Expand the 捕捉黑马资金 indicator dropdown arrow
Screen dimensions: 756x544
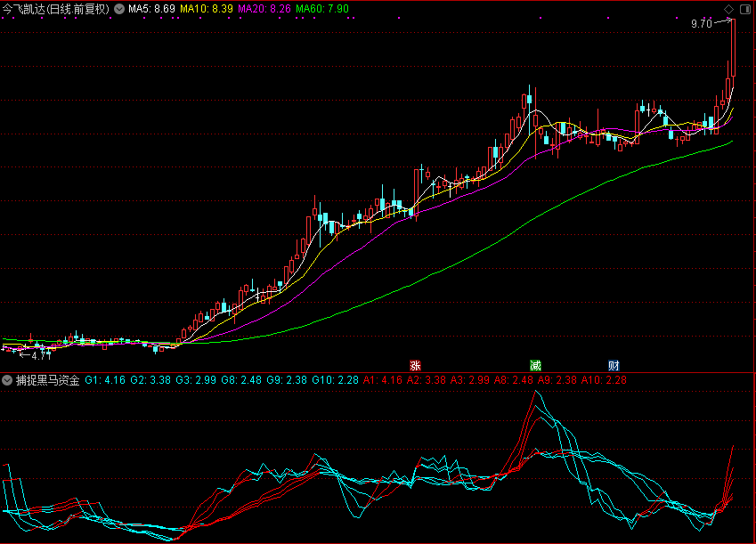tap(7, 380)
